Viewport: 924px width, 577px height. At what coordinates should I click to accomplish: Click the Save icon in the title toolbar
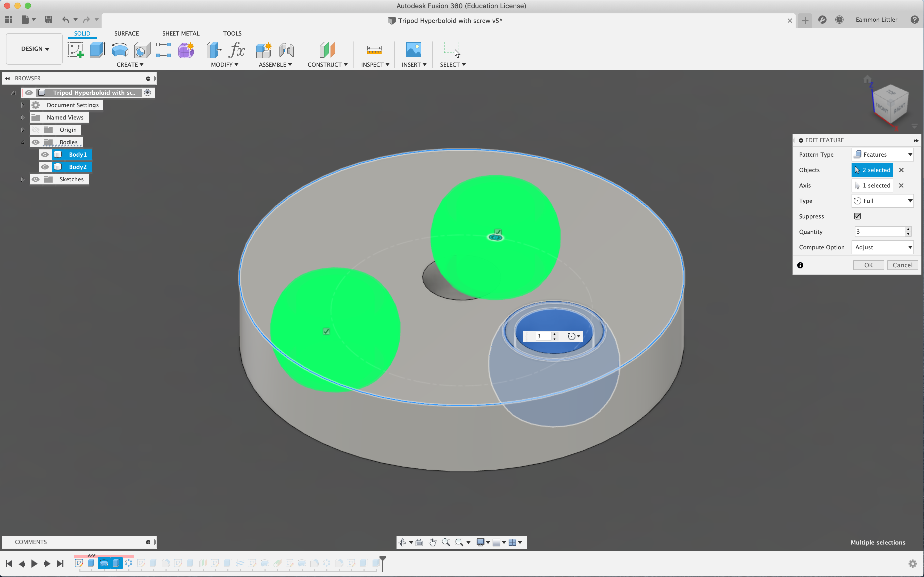pyautogui.click(x=48, y=20)
